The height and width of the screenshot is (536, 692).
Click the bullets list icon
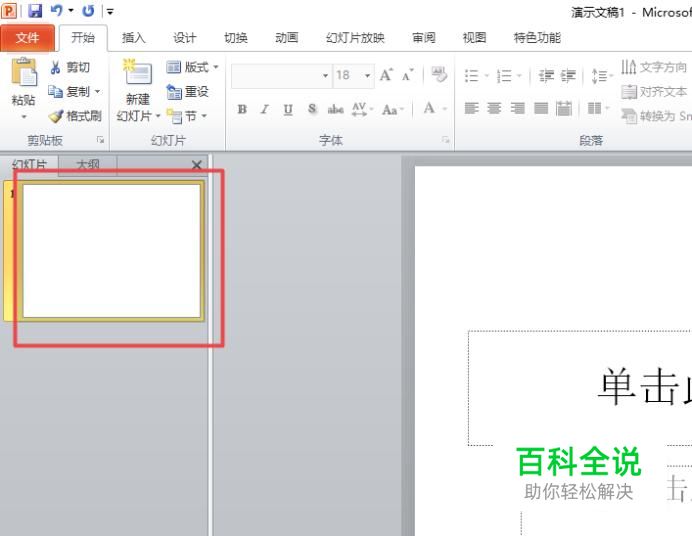pyautogui.click(x=472, y=76)
